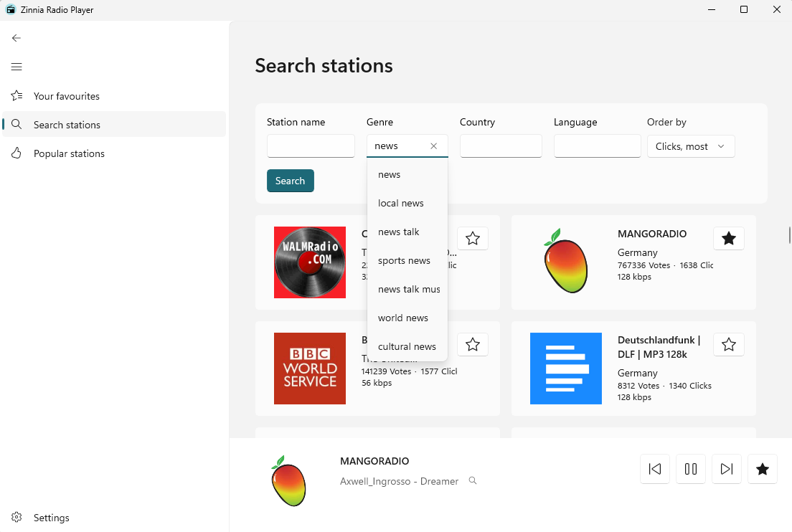
Task: Favourite the BBC World Service station
Action: click(x=472, y=345)
